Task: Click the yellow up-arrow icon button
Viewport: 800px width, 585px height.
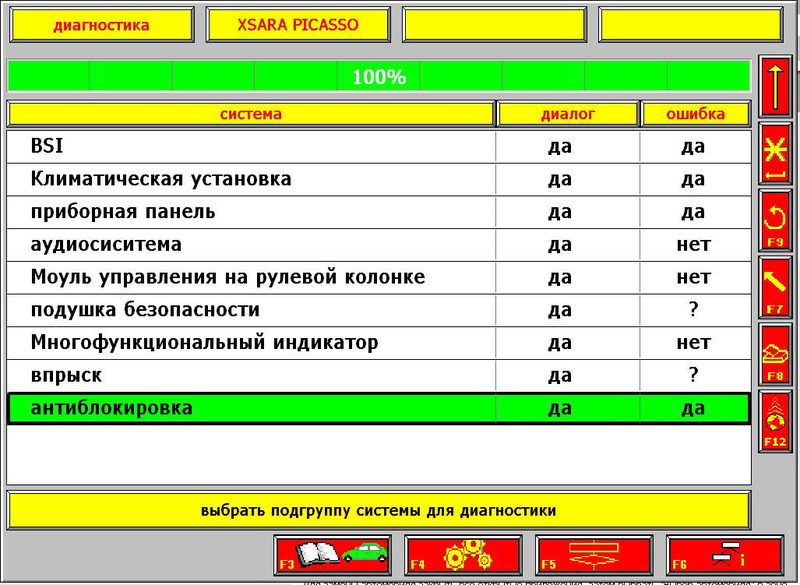Action: (774, 87)
